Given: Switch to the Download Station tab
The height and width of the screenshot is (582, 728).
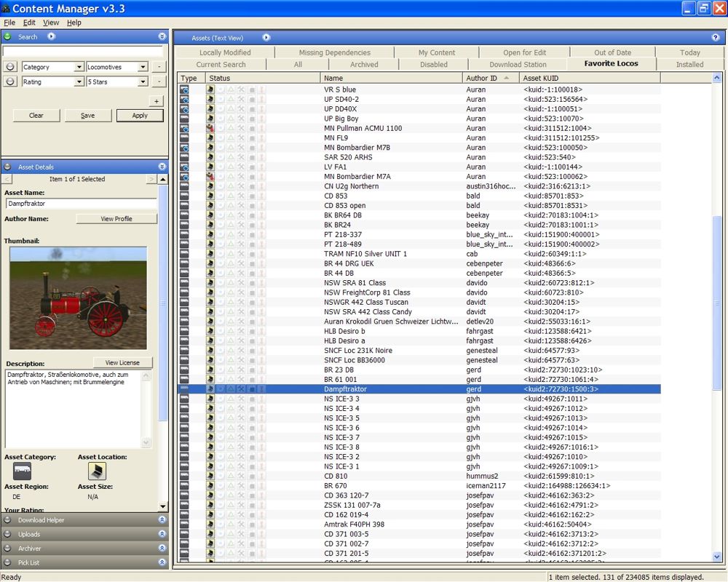Looking at the screenshot, I should click(x=518, y=64).
